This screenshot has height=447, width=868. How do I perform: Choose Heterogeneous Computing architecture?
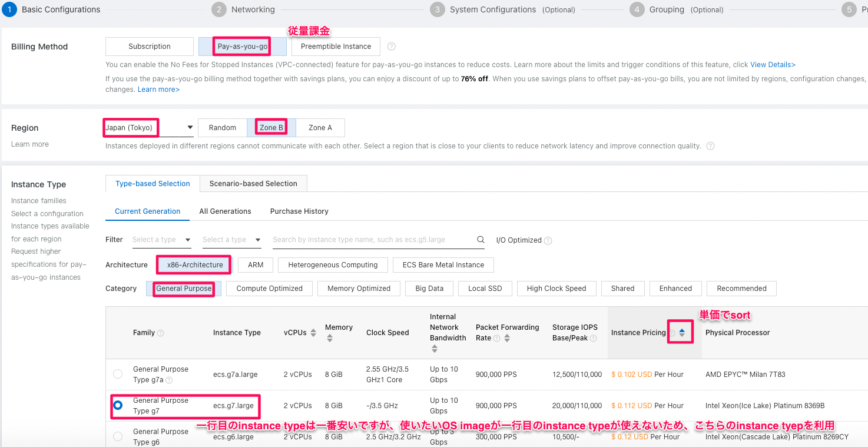[x=333, y=265]
